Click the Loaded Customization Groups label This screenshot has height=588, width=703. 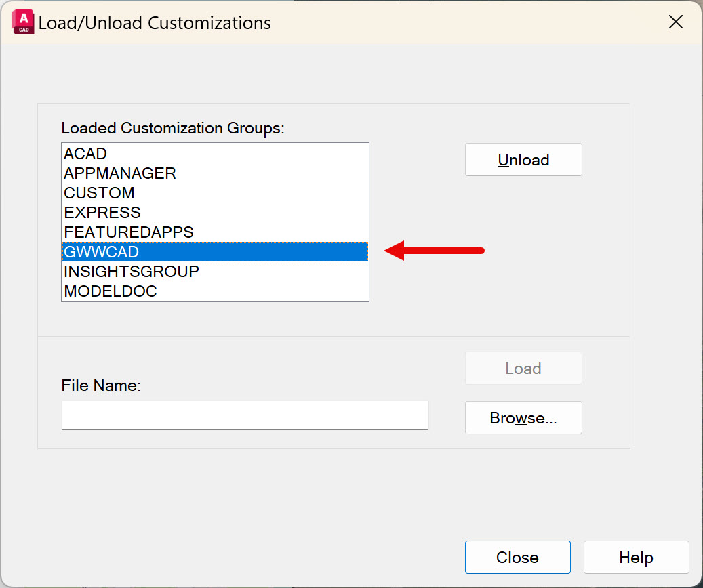[x=173, y=128]
